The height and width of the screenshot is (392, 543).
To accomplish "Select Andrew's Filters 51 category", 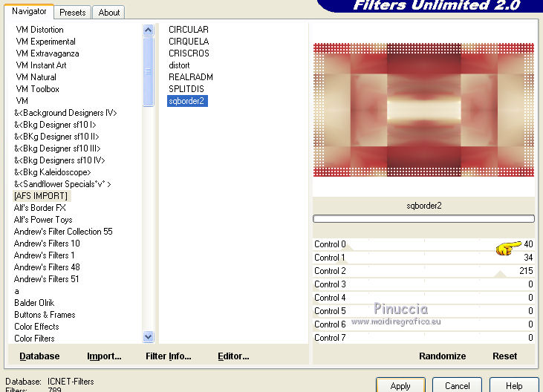I will [x=46, y=279].
